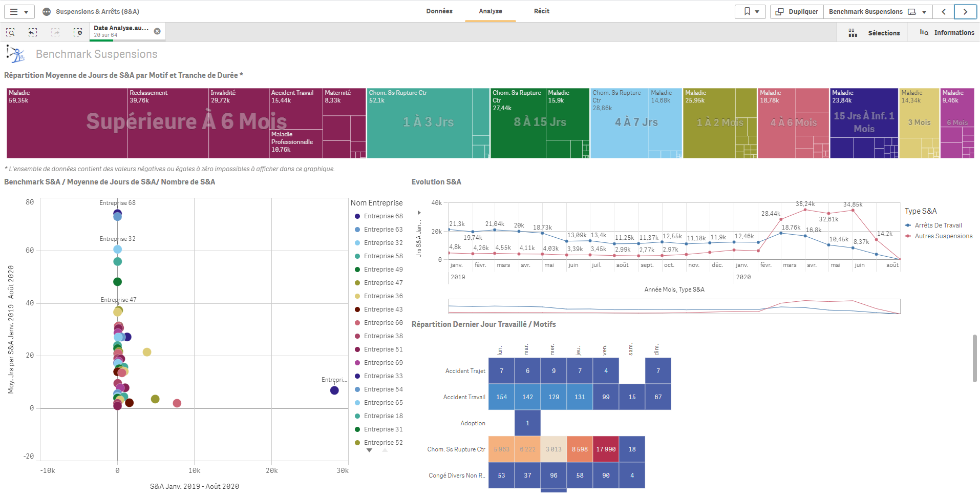Remove the Date Analyse selection
The width and height of the screenshot is (980, 496).
pyautogui.click(x=157, y=31)
